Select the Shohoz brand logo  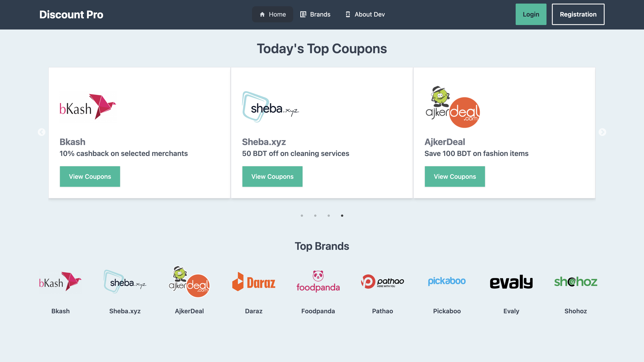(x=576, y=282)
